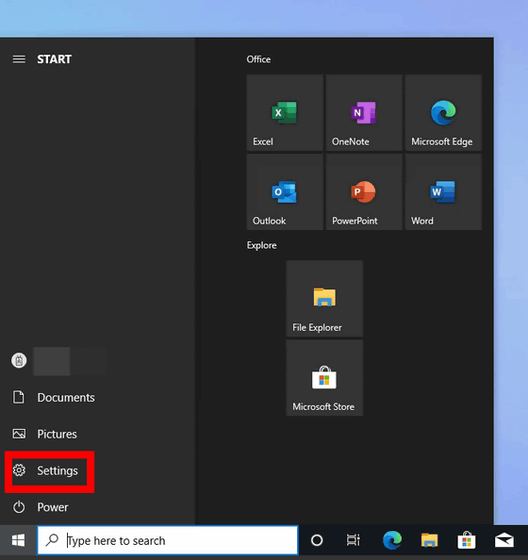Open the Excel tile
The width and height of the screenshot is (528, 560).
click(x=285, y=112)
